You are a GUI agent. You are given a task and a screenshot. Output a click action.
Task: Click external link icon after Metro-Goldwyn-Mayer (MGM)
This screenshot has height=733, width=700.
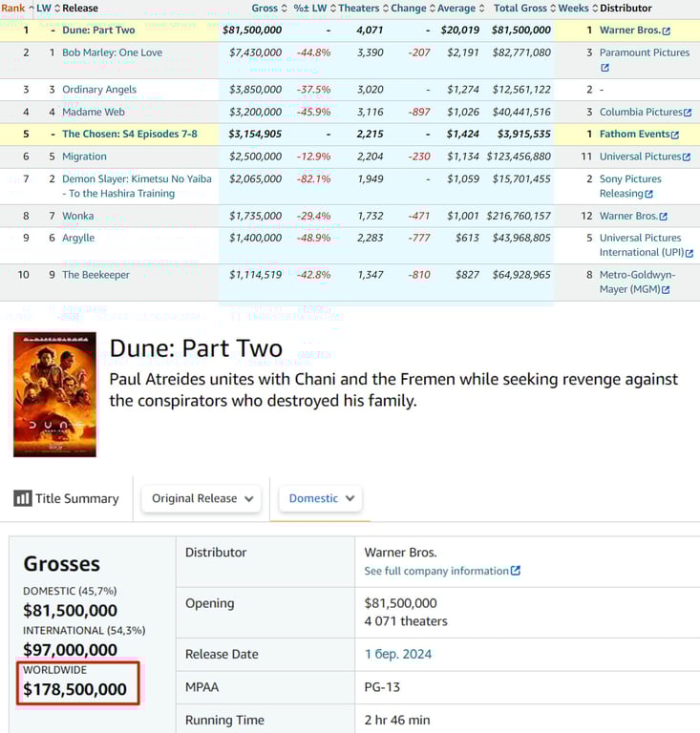[x=665, y=290]
